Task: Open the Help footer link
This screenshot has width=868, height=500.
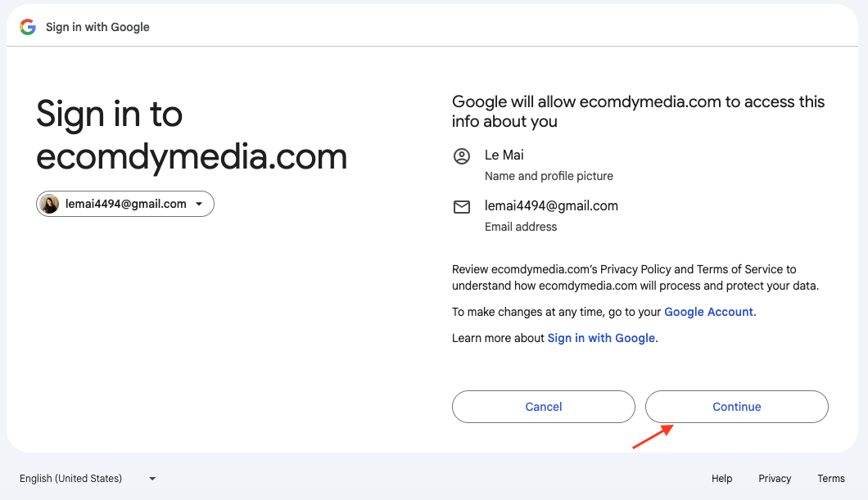Action: pyautogui.click(x=721, y=479)
